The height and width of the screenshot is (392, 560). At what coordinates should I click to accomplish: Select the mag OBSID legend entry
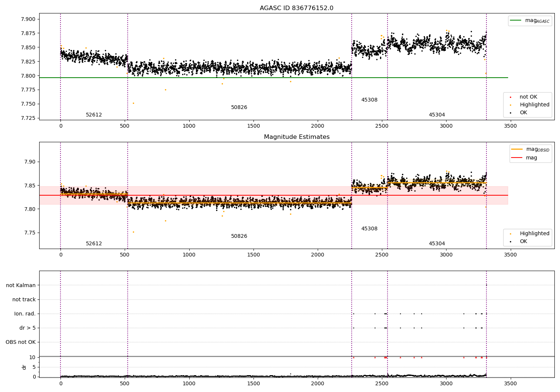pos(531,149)
